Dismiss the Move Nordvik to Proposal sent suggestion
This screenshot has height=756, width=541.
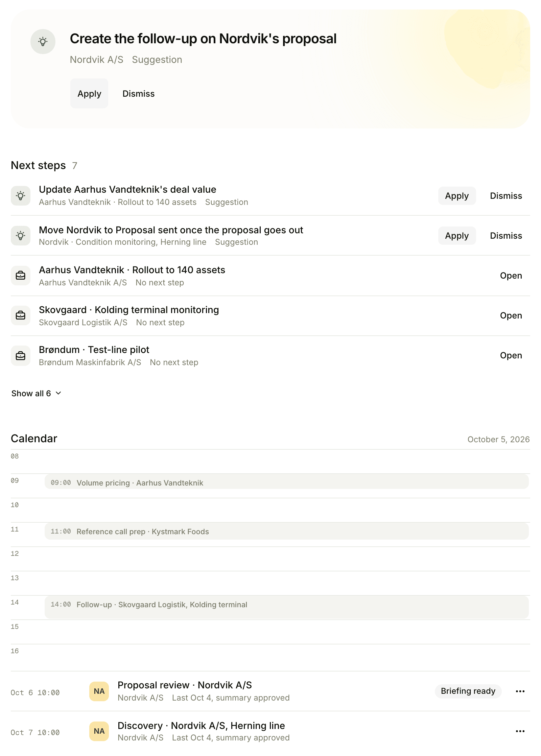point(506,236)
